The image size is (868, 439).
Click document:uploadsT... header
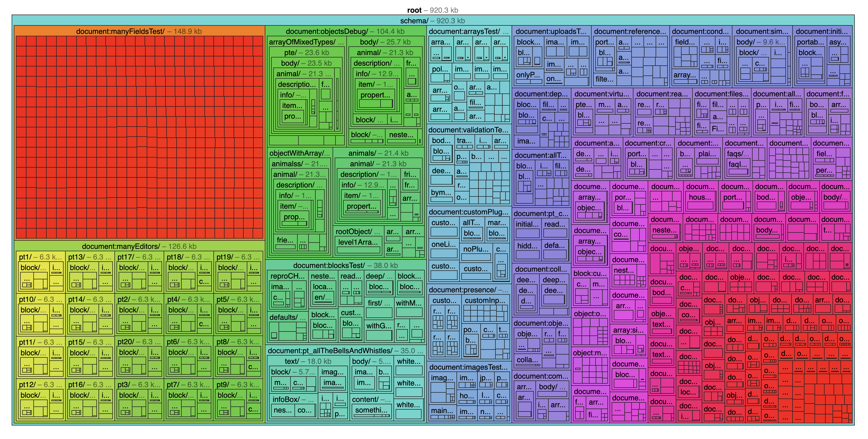tap(551, 31)
